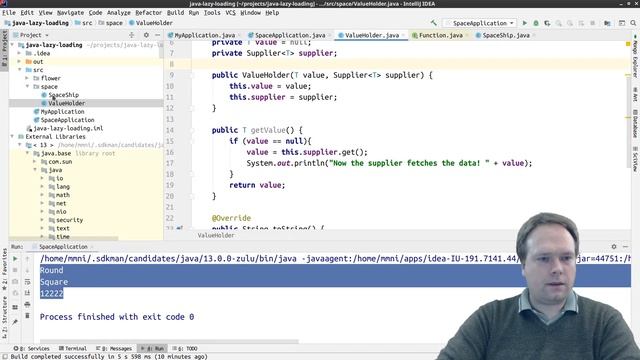Rerun SpaceApplication in the Run panel
The width and height of the screenshot is (640, 360).
click(15, 259)
